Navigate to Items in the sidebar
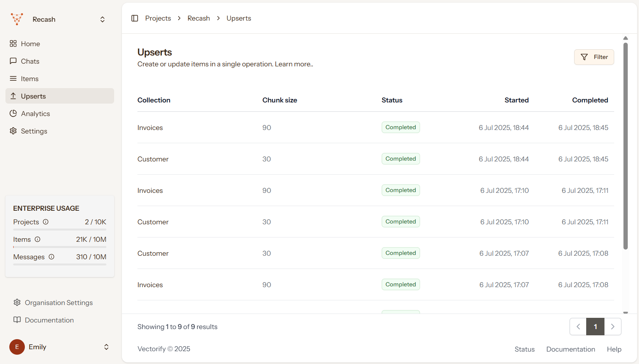This screenshot has height=364, width=639. click(30, 79)
